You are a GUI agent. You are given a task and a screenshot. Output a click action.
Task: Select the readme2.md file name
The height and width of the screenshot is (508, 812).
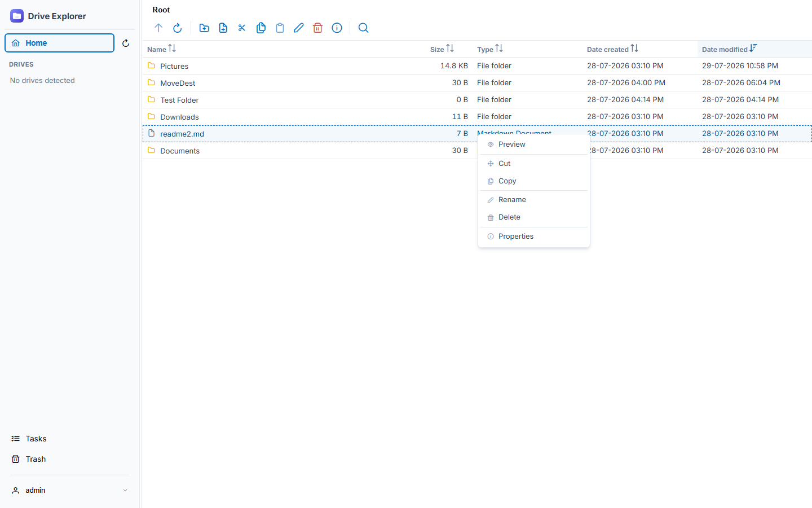point(182,134)
